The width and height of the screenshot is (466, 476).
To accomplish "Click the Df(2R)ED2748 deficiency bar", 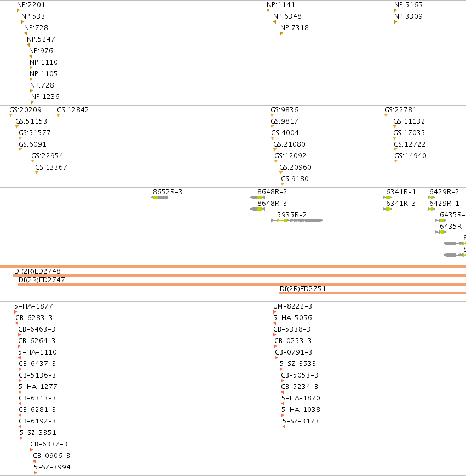I will (x=240, y=275).
